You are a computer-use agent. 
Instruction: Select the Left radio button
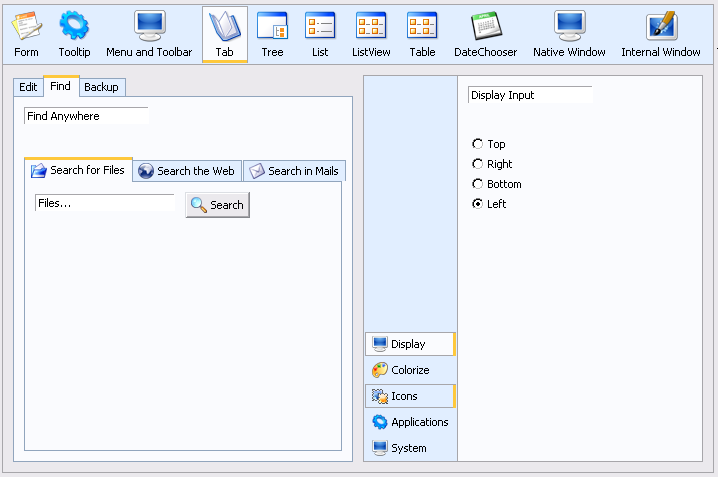(478, 204)
